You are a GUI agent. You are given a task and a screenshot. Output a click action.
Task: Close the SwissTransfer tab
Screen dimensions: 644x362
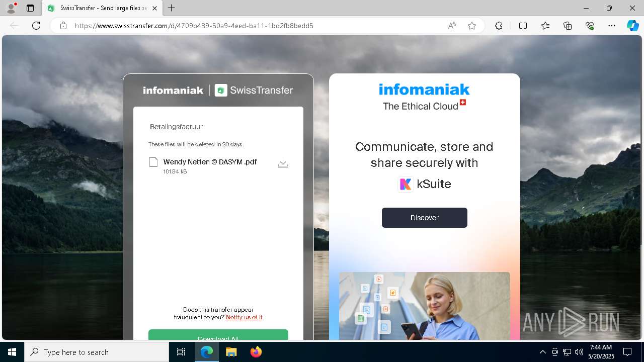point(155,8)
